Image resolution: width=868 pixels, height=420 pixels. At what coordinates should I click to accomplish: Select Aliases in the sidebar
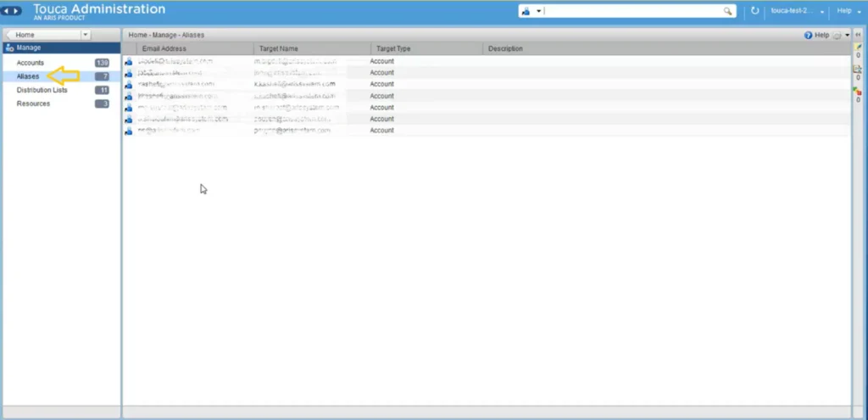pos(28,76)
